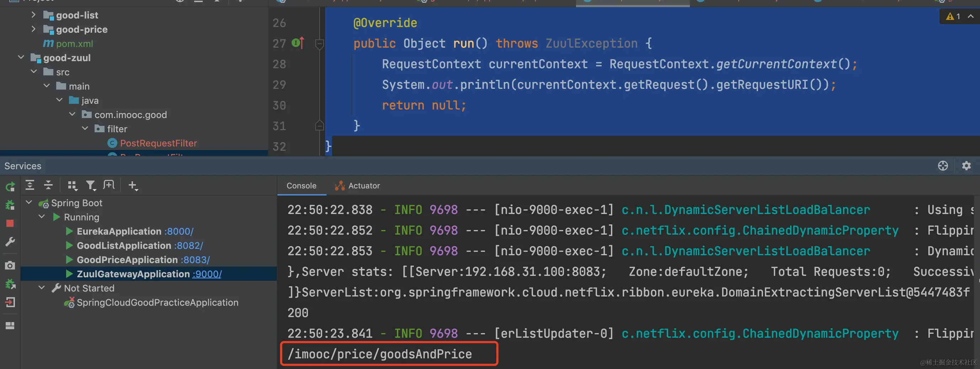The width and height of the screenshot is (980, 369).
Task: Open the GoodPriceApplication :8083/ link
Action: tap(195, 260)
